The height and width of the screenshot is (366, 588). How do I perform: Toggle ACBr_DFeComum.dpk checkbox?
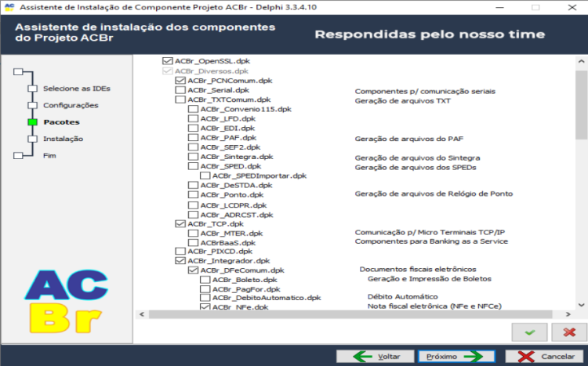193,270
